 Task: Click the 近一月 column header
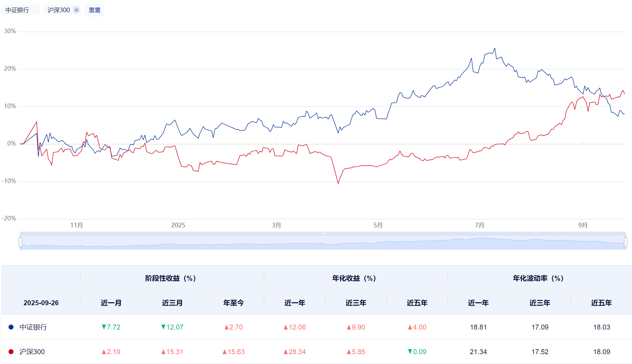(x=111, y=303)
